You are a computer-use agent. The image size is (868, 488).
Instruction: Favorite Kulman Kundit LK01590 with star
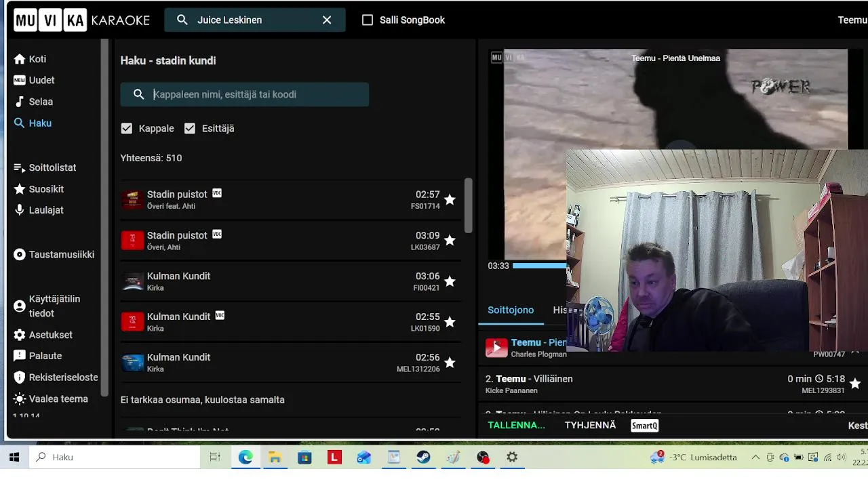(x=450, y=322)
